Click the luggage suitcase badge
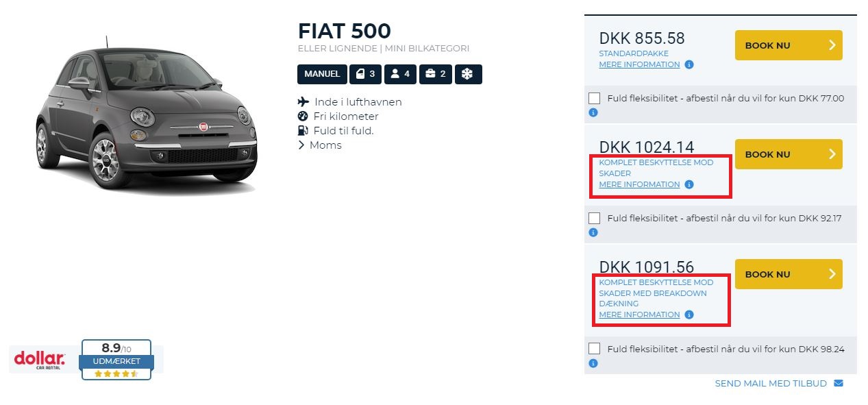 coord(435,74)
